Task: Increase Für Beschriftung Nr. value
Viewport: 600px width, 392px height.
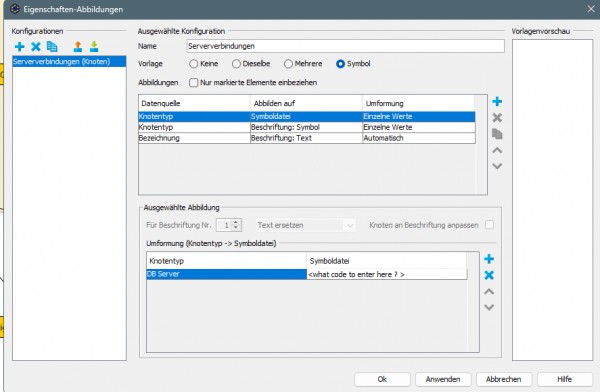Action: pyautogui.click(x=236, y=222)
